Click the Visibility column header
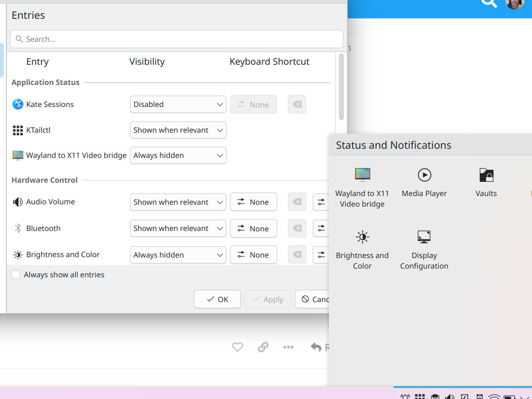Screen dimensions: 532x399 point(147,62)
